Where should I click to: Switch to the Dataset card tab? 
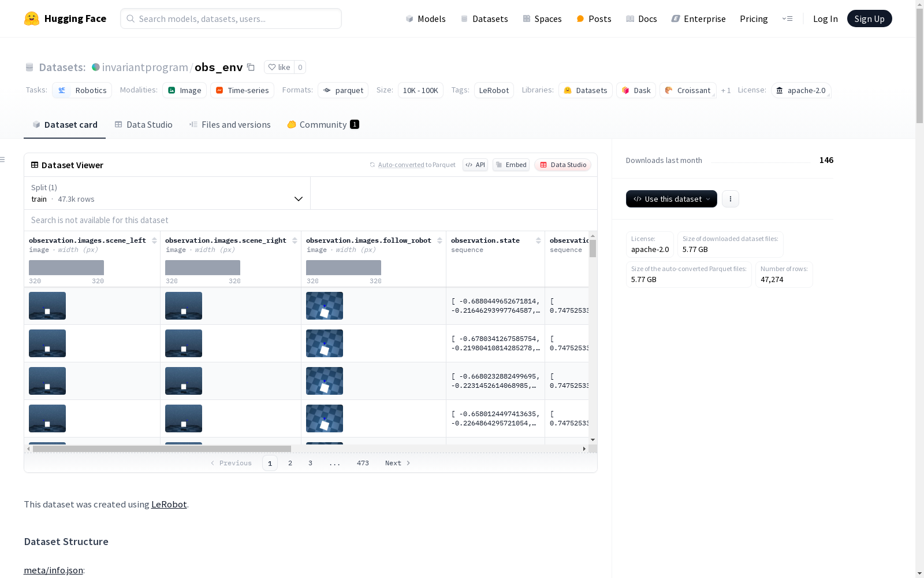click(x=65, y=125)
